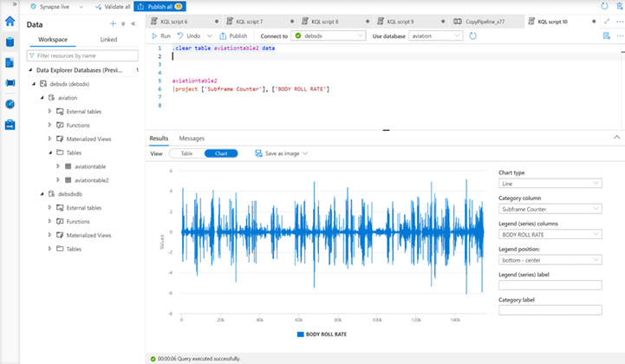This screenshot has width=625, height=364.
Task: Expand the editor to full screen
Action: [x=607, y=21]
